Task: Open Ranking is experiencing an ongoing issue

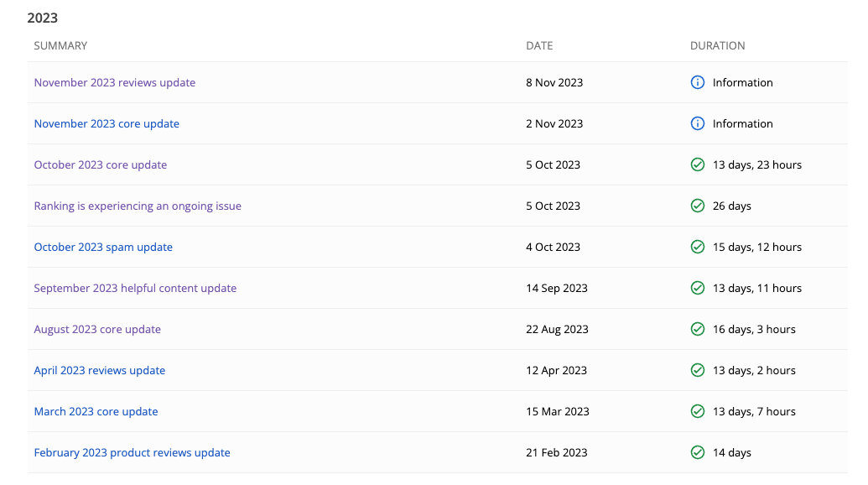Action: tap(138, 206)
